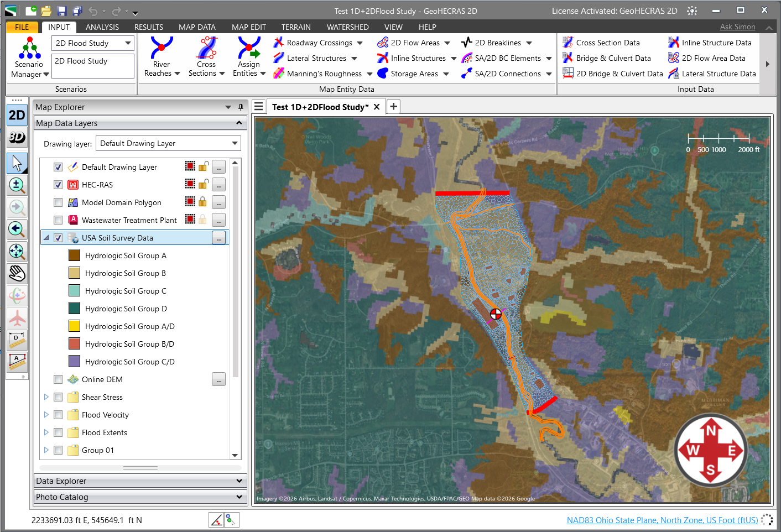Enable the Model Domain Polygon layer

coord(58,202)
